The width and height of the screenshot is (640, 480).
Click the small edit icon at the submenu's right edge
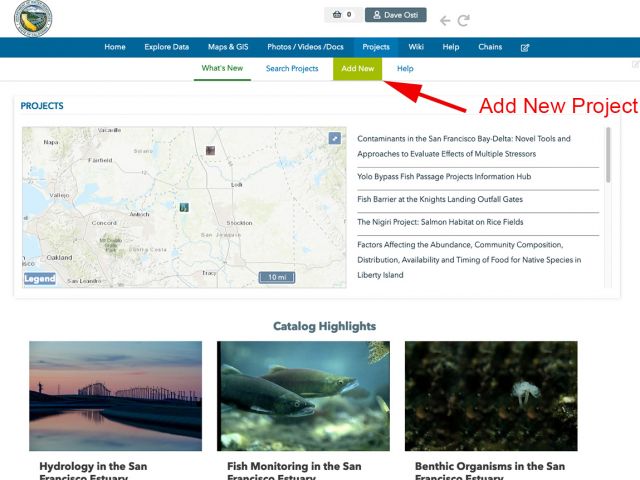tap(636, 64)
